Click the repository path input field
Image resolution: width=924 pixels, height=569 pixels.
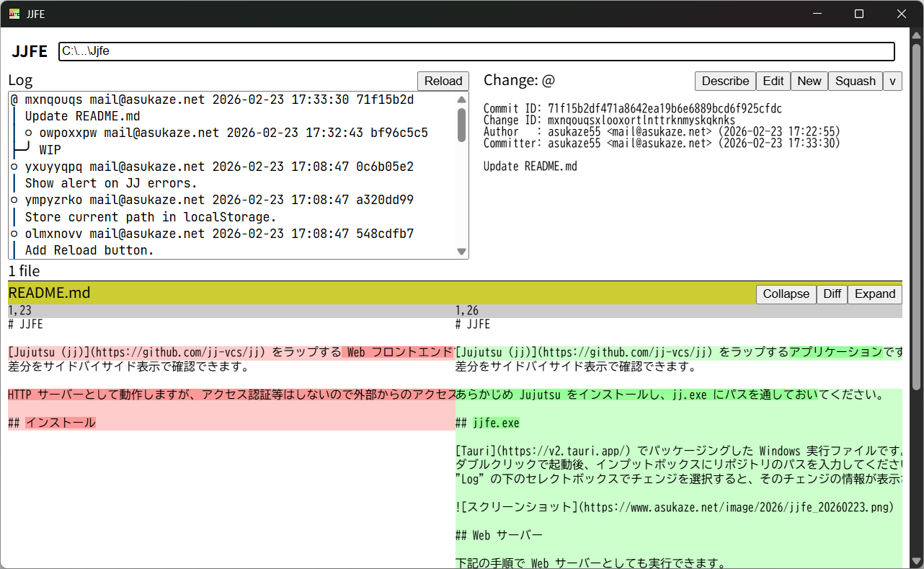pos(476,51)
